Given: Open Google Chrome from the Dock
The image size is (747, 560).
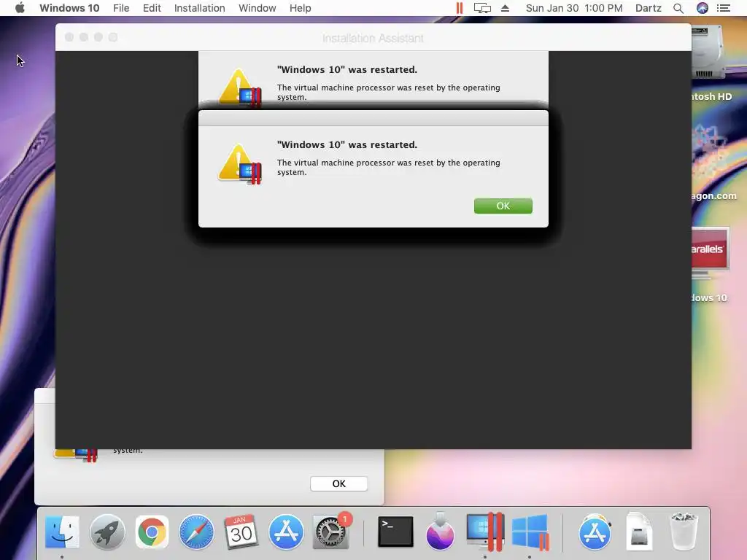Looking at the screenshot, I should click(152, 532).
